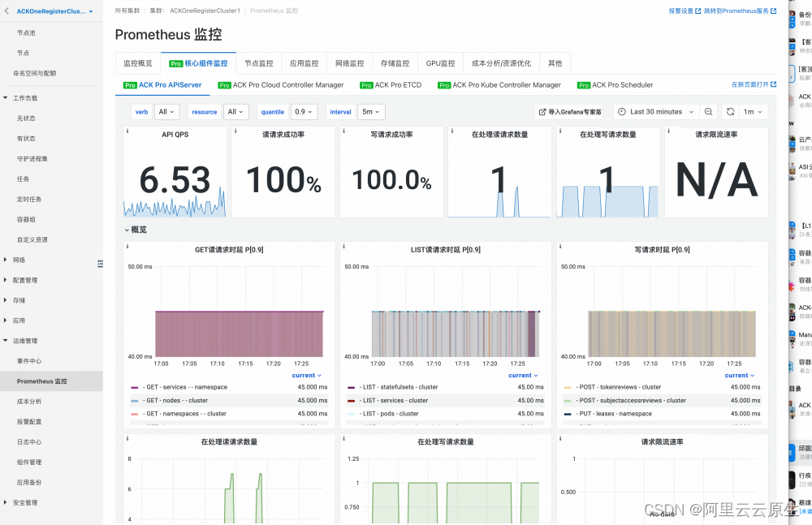Switch to the 节点监控 tab
Viewport: 812px width, 525px height.
pyautogui.click(x=258, y=63)
